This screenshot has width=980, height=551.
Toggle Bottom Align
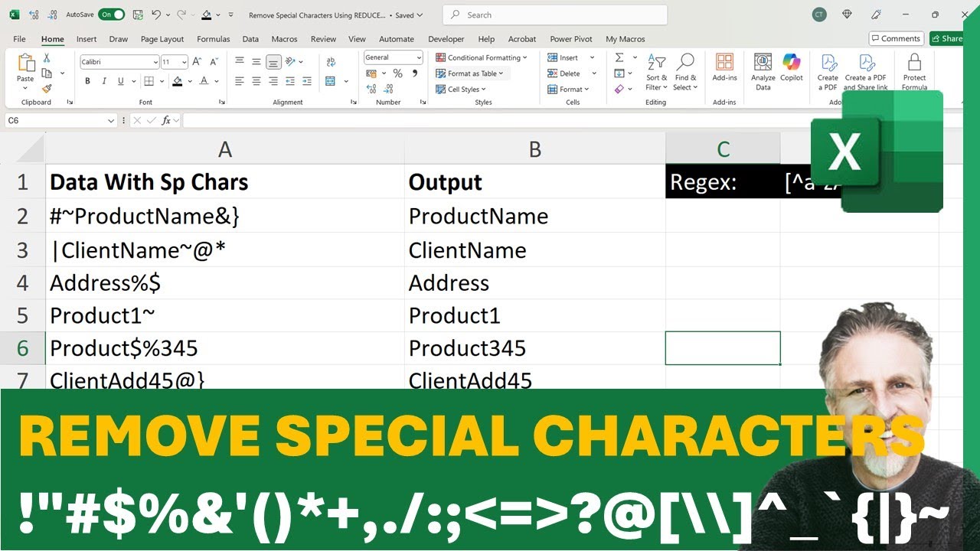272,62
